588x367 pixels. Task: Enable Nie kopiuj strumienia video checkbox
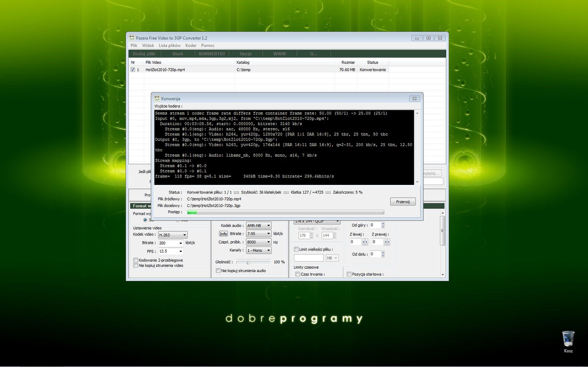(x=135, y=265)
